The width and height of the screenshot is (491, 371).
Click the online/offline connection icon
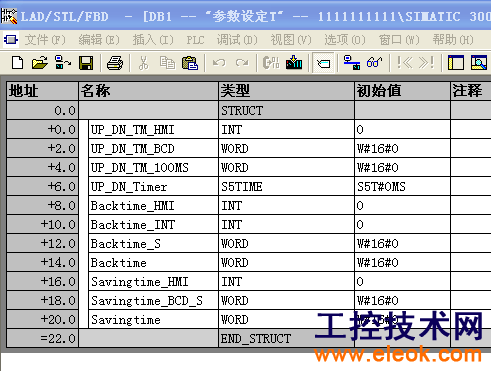pyautogui.click(x=352, y=63)
